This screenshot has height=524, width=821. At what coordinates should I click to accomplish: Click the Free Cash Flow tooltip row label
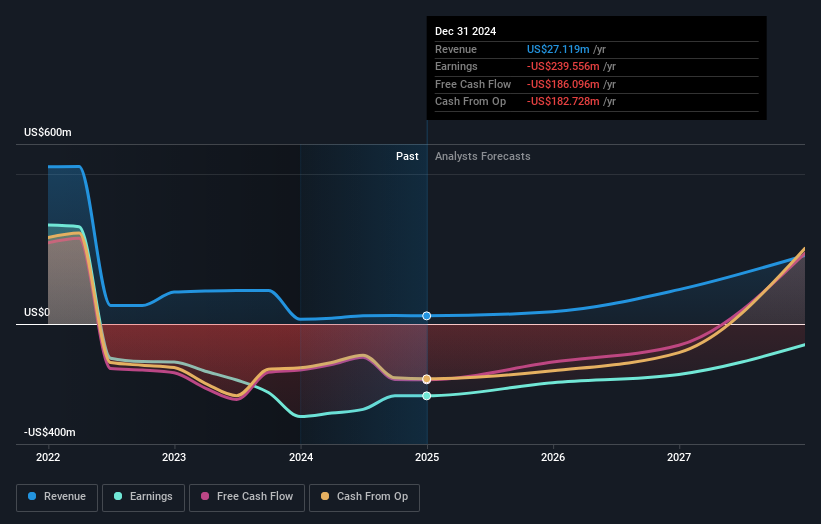pyautogui.click(x=473, y=84)
